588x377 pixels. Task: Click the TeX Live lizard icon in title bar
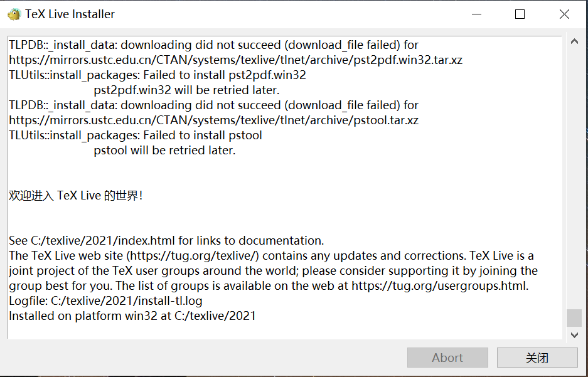[14, 13]
